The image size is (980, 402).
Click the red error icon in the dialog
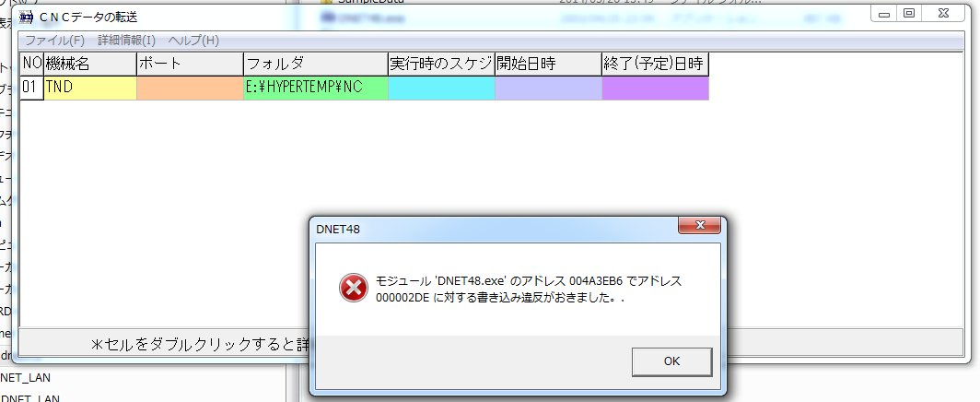point(353,288)
